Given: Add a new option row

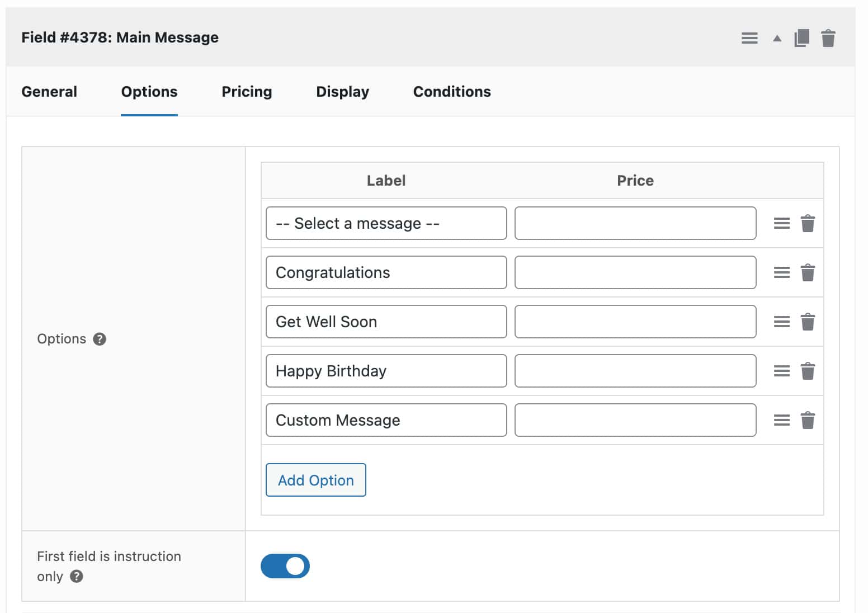Looking at the screenshot, I should point(315,480).
